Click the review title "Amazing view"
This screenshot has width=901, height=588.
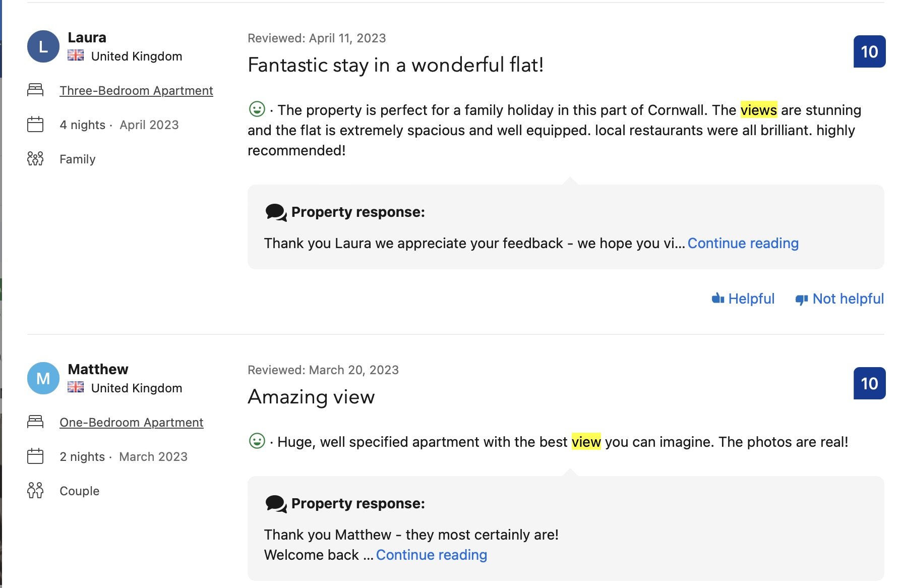(311, 397)
